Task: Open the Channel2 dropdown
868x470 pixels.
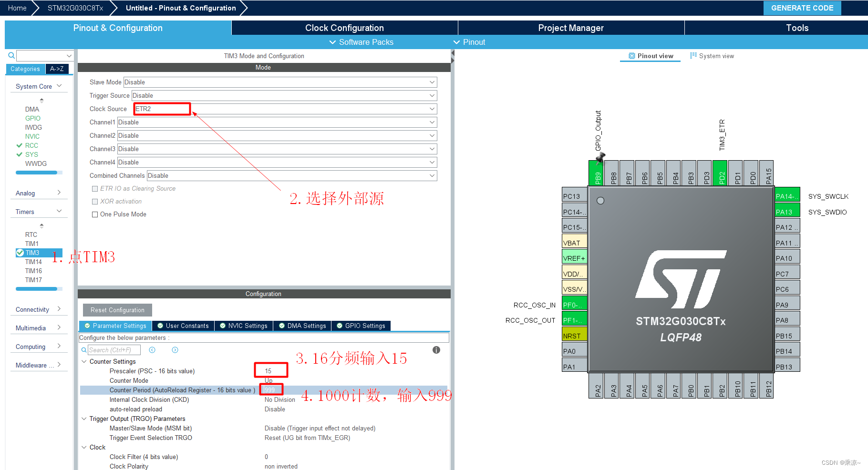Action: coord(277,135)
